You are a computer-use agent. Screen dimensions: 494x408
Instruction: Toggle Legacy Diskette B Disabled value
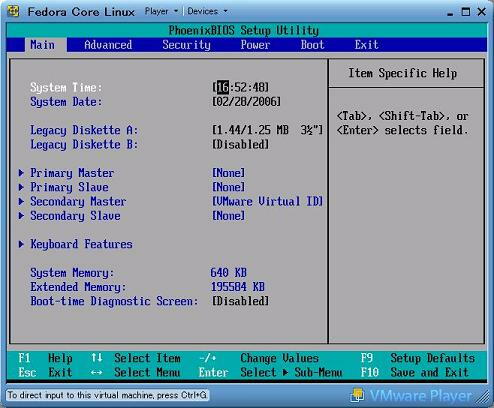point(240,144)
